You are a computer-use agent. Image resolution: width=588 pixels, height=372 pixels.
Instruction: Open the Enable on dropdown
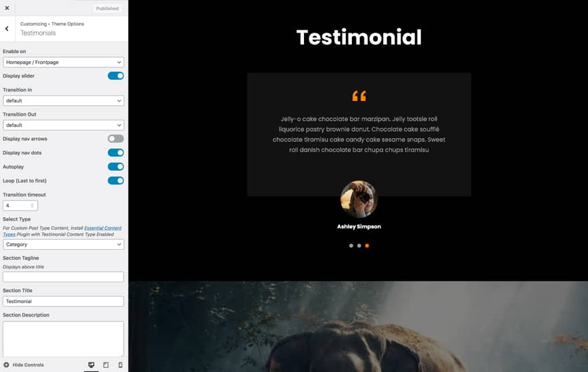click(x=63, y=62)
